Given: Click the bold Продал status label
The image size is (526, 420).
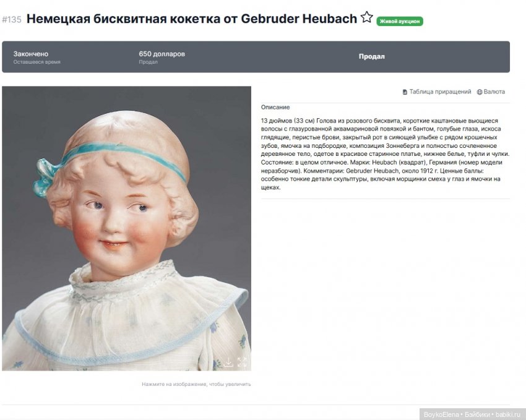Looking at the screenshot, I should [371, 56].
